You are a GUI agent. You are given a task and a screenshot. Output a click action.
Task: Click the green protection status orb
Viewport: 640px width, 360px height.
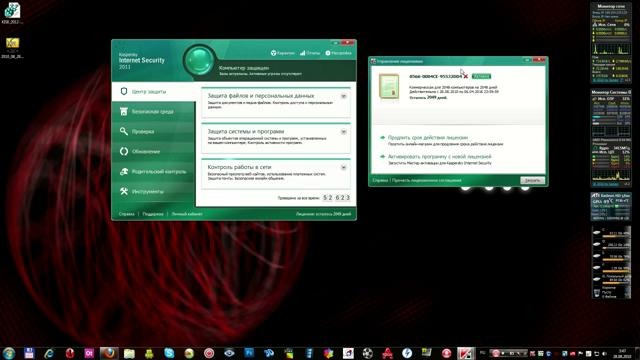pyautogui.click(x=199, y=61)
